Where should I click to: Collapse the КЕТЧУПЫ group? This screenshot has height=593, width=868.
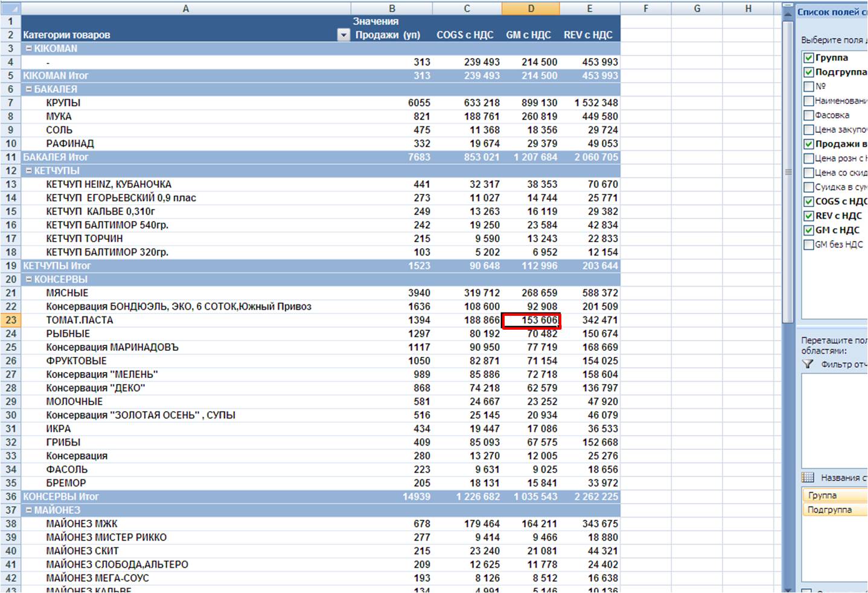click(x=28, y=171)
